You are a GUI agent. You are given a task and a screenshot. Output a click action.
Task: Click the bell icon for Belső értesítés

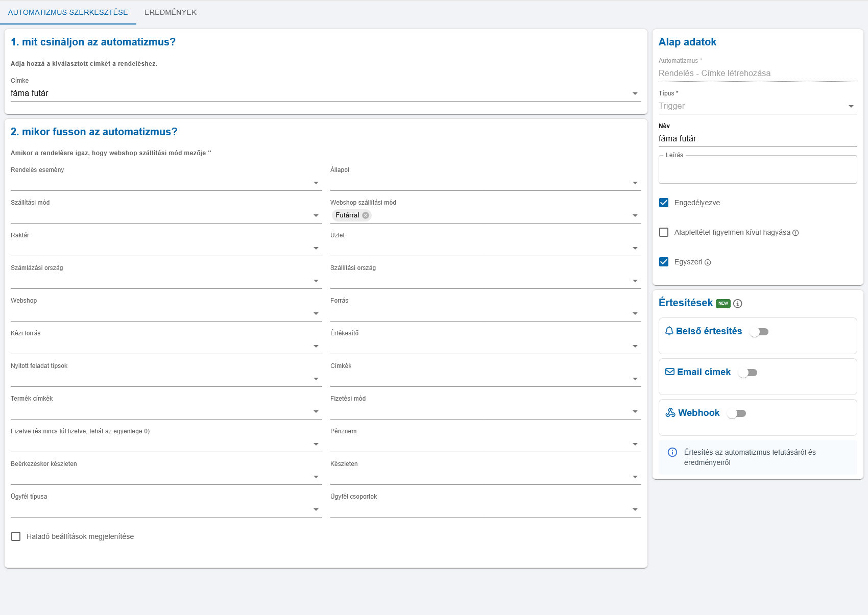(x=669, y=331)
